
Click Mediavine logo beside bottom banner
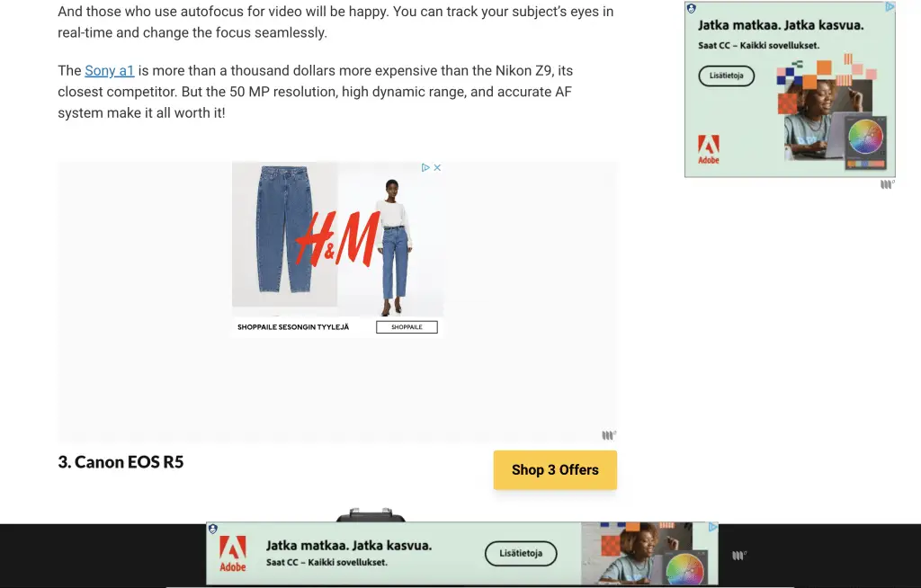tap(739, 555)
